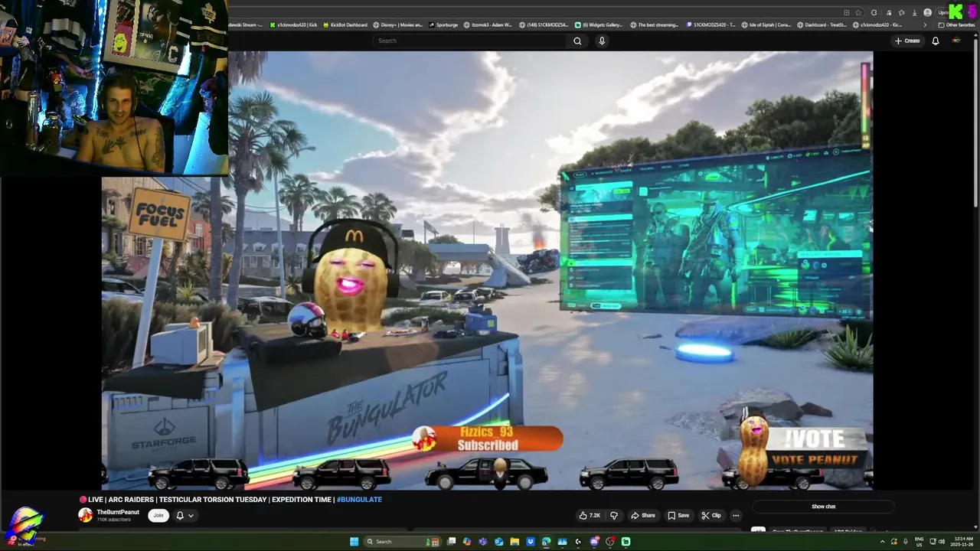Image resolution: width=980 pixels, height=551 pixels.
Task: Open File Explorer from taskbar
Action: 514,542
